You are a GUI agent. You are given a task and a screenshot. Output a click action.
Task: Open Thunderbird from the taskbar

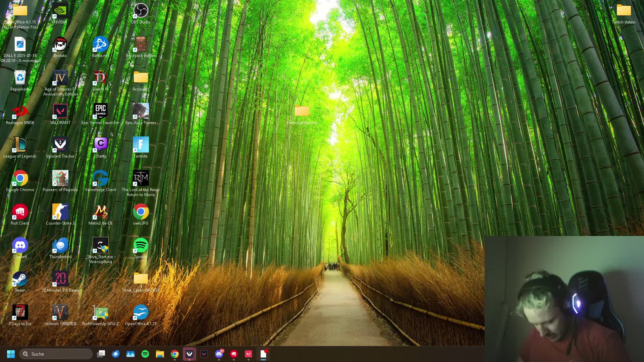click(x=116, y=354)
